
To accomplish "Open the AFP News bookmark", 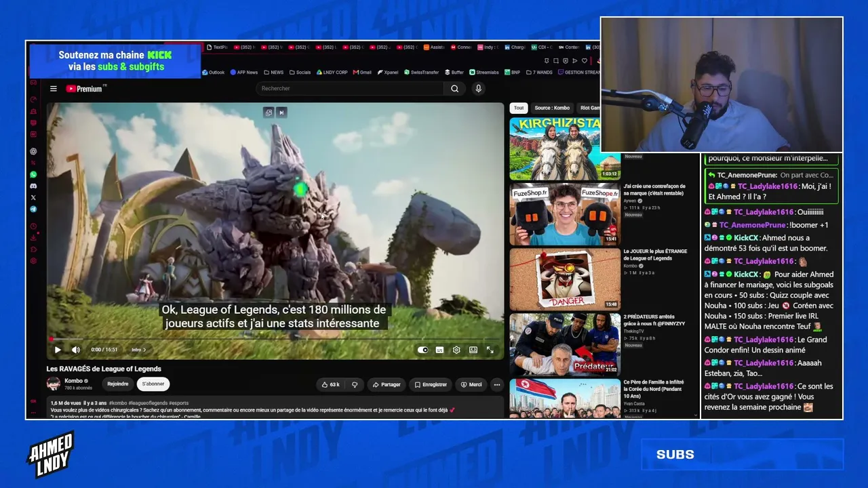I will (x=244, y=73).
